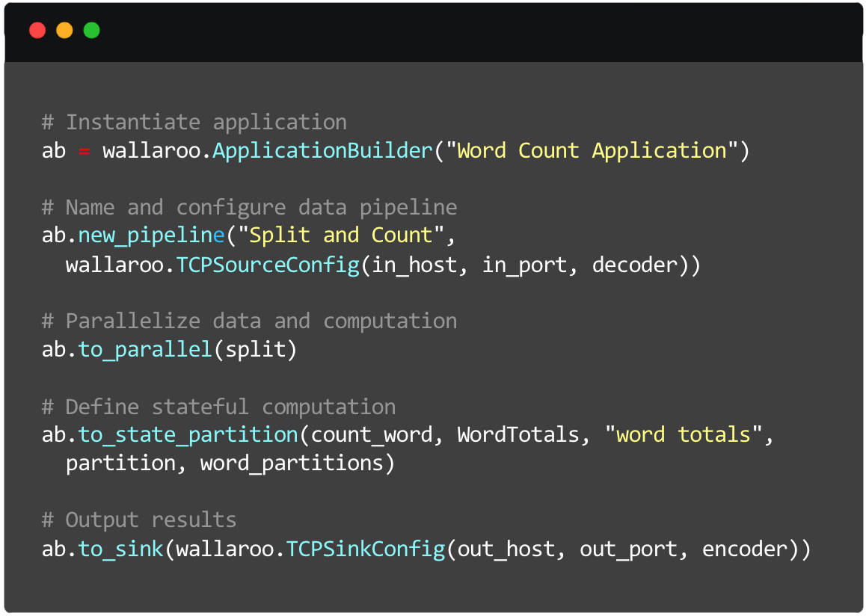
Task: Click the '# Name and configure data pipeline' comment
Action: tap(250, 208)
